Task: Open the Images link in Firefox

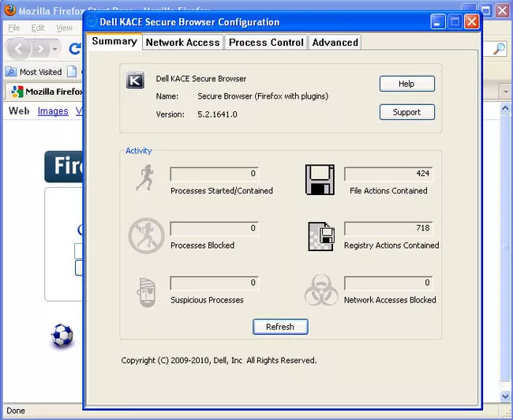Action: pyautogui.click(x=53, y=111)
